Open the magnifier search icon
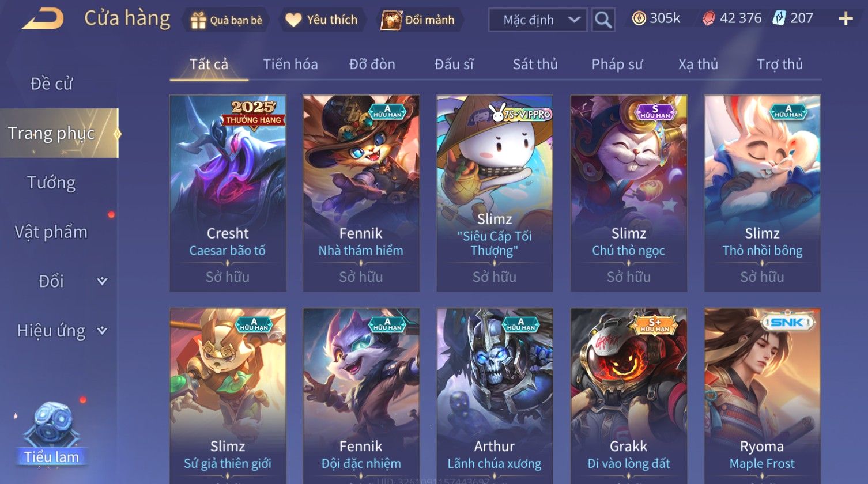The width and height of the screenshot is (868, 484). point(603,20)
